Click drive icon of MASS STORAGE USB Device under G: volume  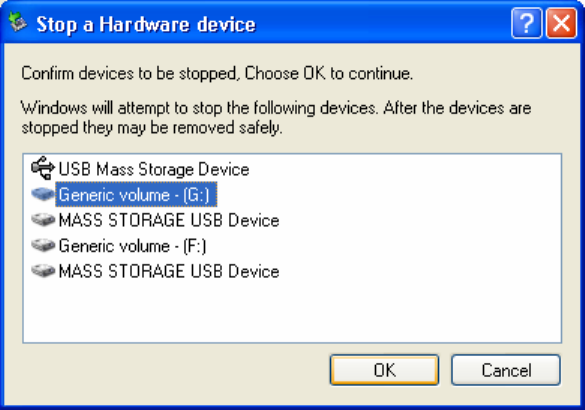tap(43, 220)
